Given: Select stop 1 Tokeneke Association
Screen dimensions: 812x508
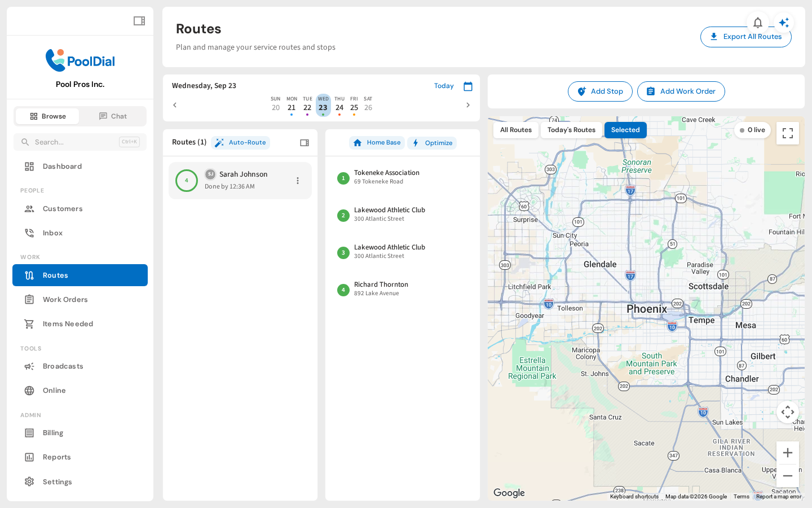Looking at the screenshot, I should [403, 178].
